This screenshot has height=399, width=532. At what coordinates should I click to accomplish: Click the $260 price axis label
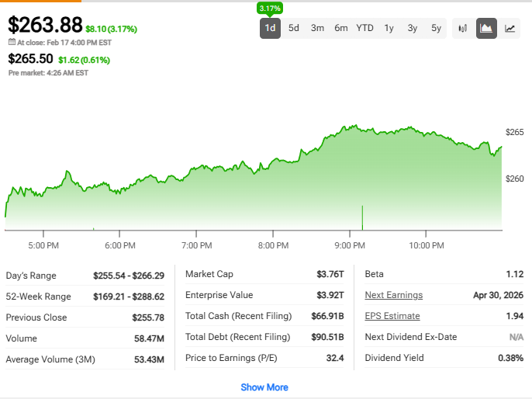(x=514, y=179)
